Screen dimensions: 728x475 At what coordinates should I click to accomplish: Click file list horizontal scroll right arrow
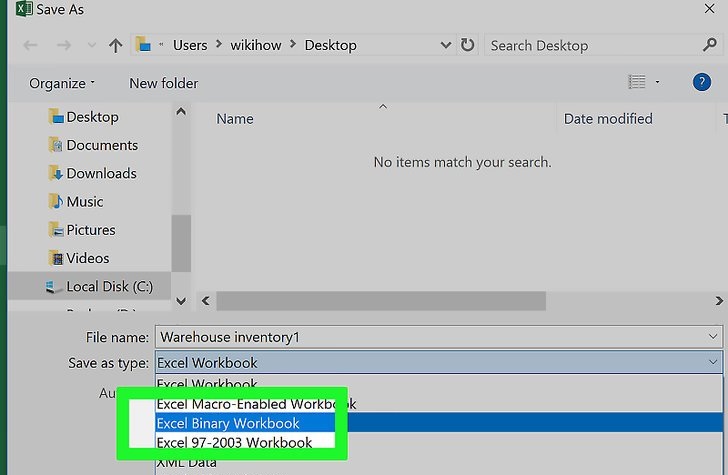(719, 301)
